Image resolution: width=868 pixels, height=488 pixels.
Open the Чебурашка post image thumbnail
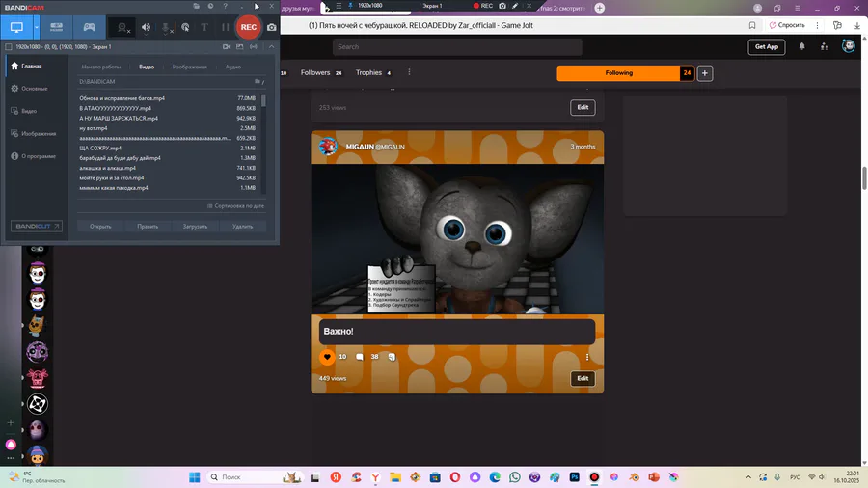click(457, 239)
